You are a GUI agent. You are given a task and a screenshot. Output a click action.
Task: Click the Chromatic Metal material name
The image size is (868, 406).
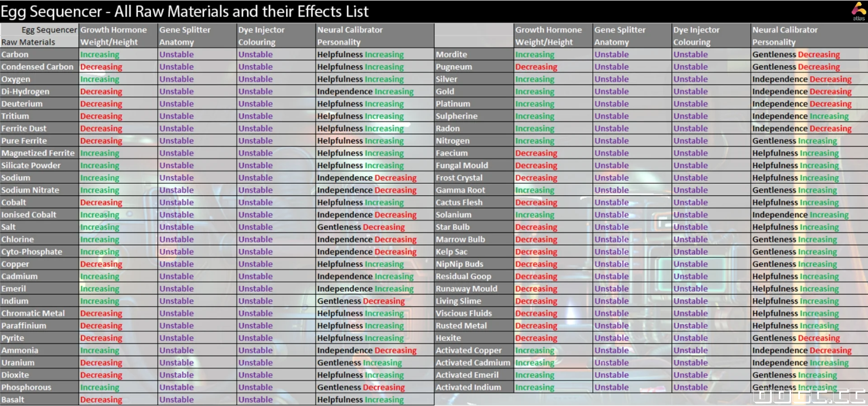[33, 313]
